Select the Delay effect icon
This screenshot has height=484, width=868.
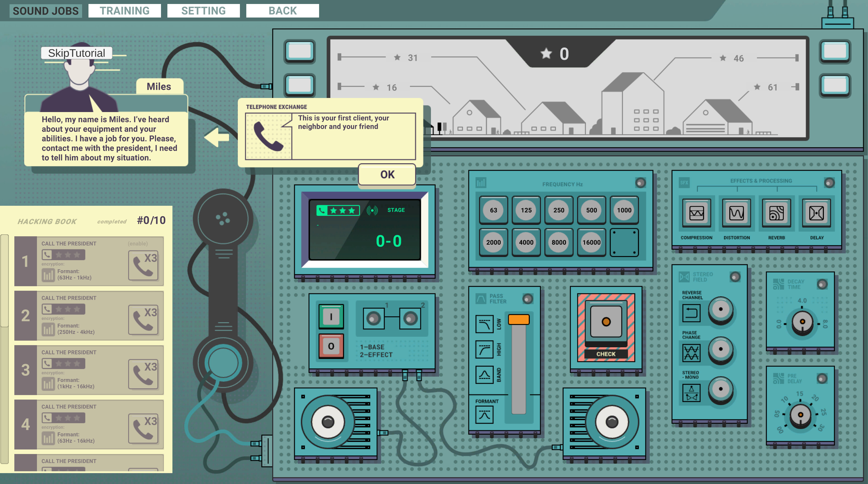816,213
